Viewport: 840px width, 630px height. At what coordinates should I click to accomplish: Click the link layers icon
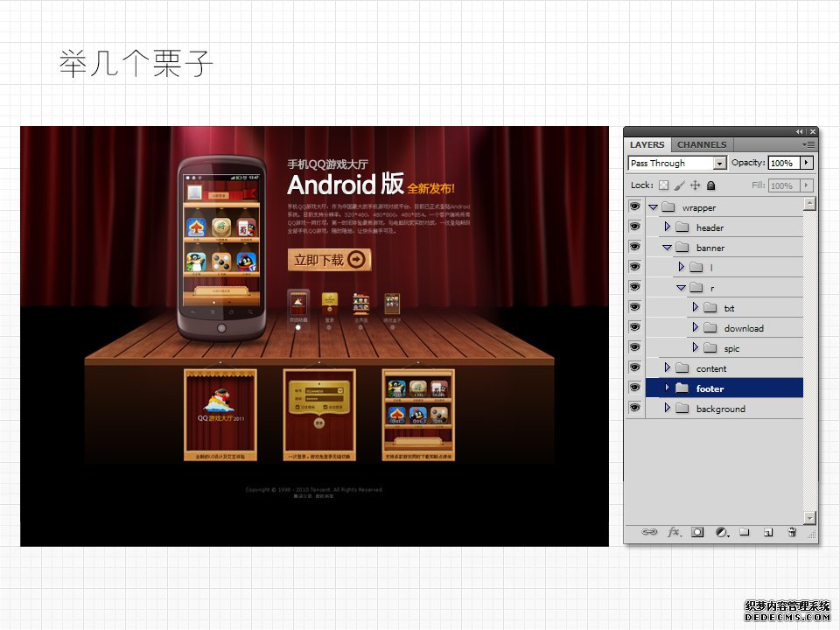click(649, 532)
